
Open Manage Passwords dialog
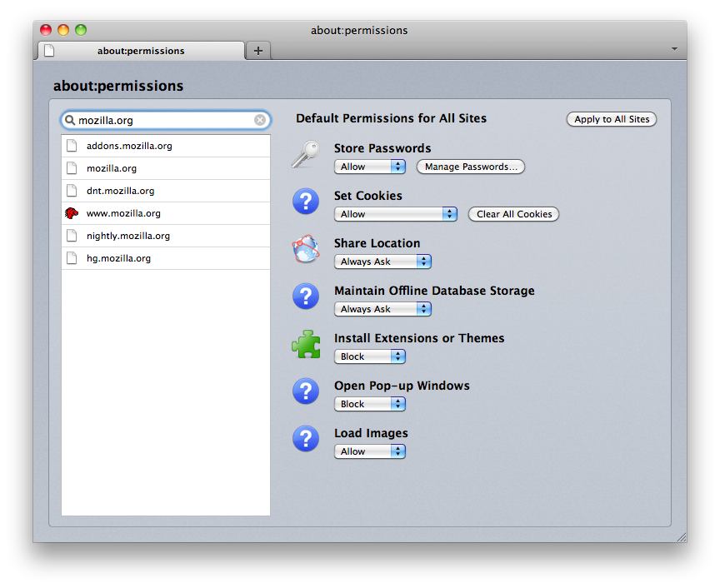(x=470, y=167)
